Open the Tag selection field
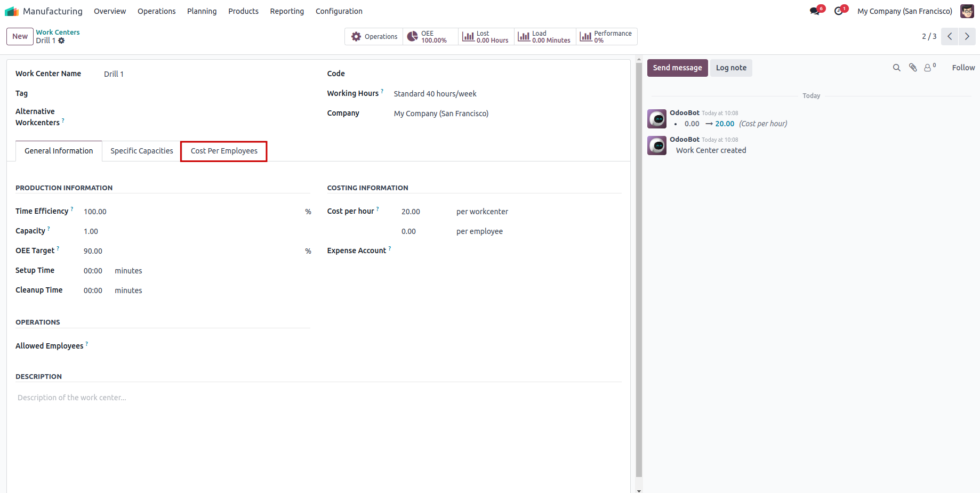 [x=208, y=94]
